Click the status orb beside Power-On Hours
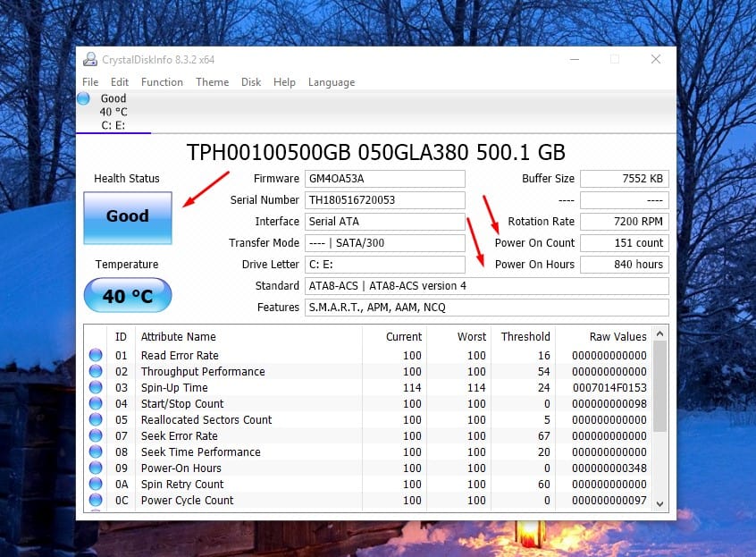Image resolution: width=756 pixels, height=557 pixels. [x=96, y=468]
